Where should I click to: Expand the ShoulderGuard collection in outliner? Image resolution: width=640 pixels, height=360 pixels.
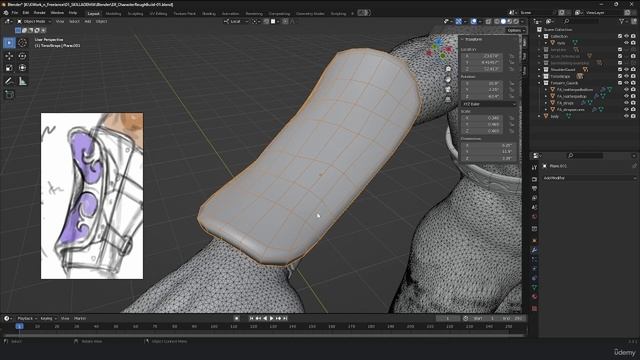coord(540,70)
